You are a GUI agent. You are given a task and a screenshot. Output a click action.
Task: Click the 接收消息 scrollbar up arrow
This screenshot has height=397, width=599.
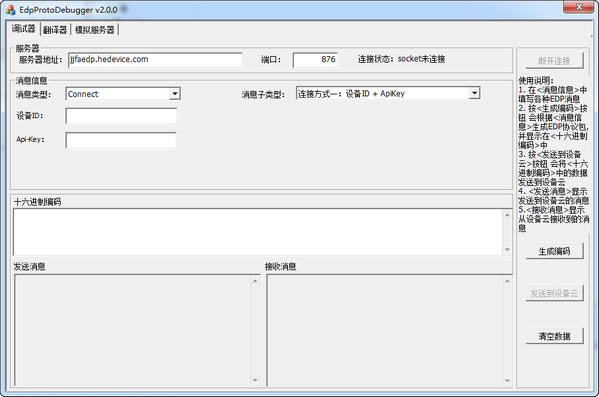[507, 281]
